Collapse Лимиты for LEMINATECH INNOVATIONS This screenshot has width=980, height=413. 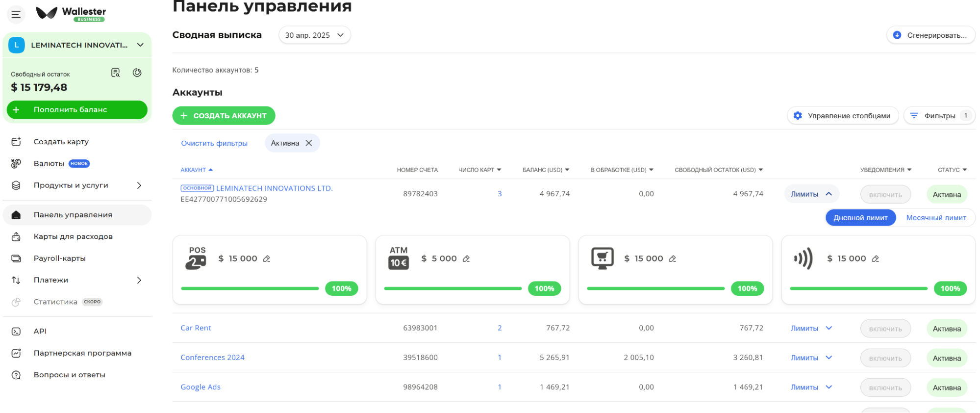click(x=811, y=194)
